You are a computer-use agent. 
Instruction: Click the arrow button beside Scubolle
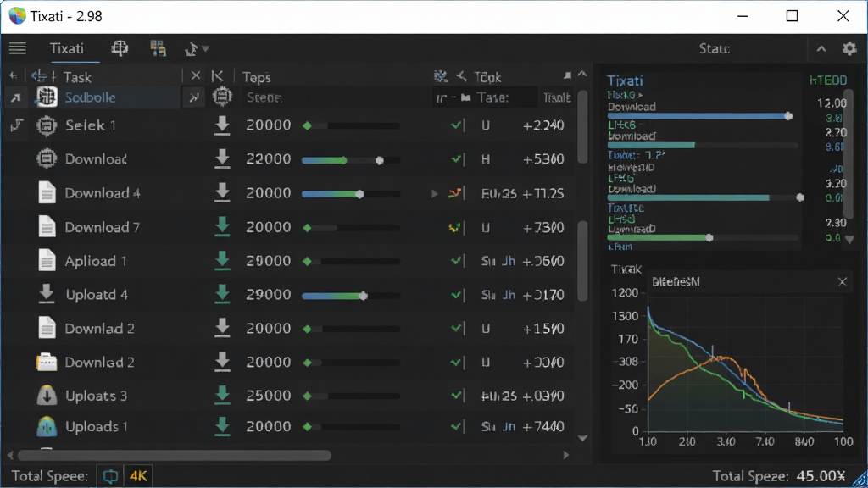194,98
